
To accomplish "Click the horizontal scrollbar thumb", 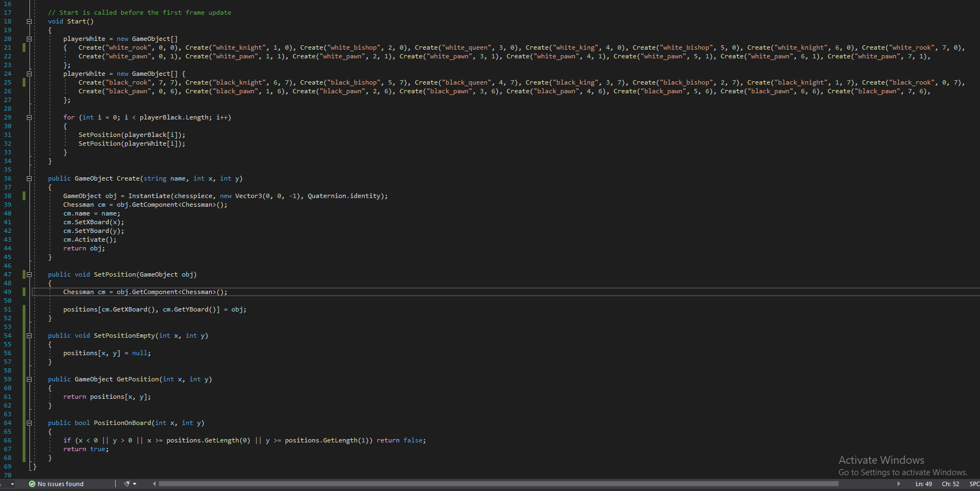I will coord(498,484).
